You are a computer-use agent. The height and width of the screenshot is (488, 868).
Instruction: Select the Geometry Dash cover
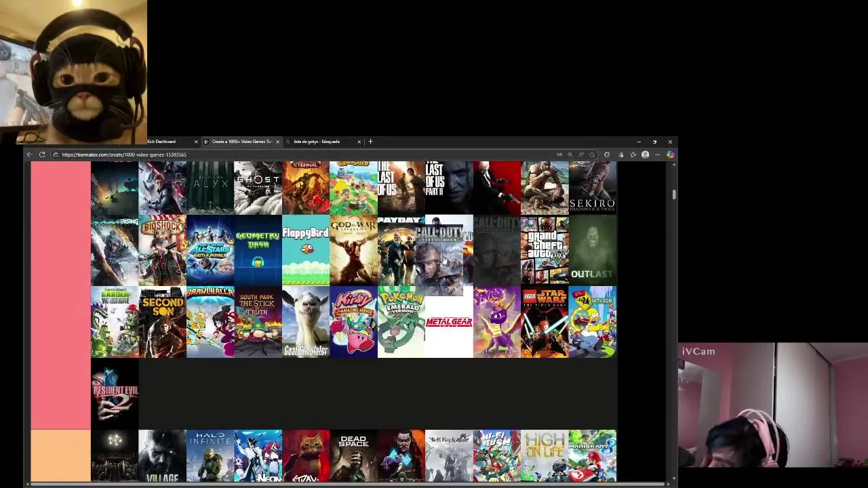pyautogui.click(x=258, y=250)
